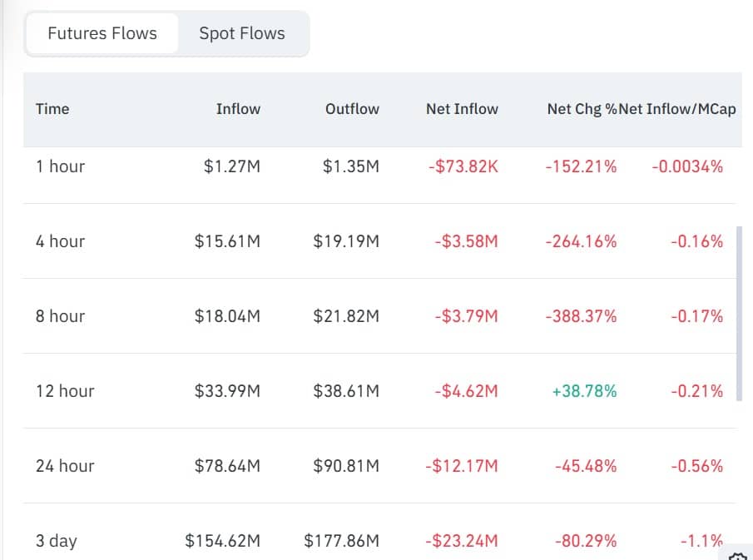Click the -$4.62M net inflow value
Screen dimensions: 753x560
(x=466, y=391)
